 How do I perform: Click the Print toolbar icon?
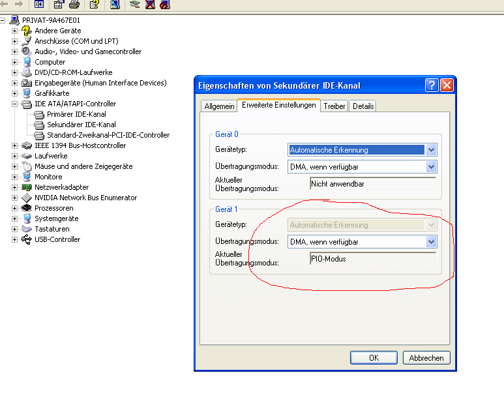74,4
